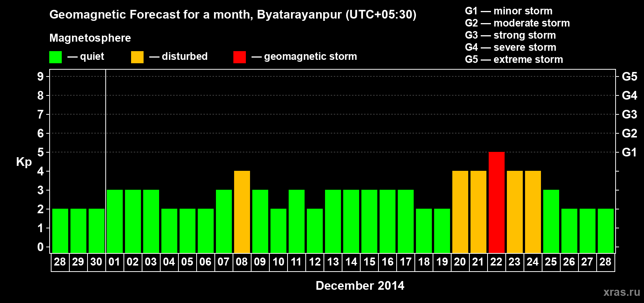Click the Geomagnetic Forecast title text
Image resolution: width=644 pixels, height=303 pixels.
pos(233,15)
